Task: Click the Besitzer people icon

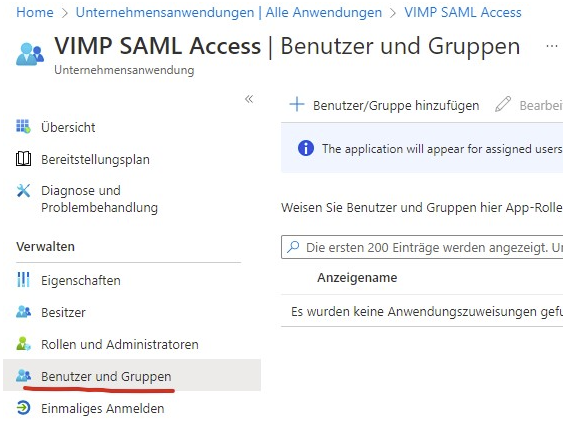Action: pos(24,311)
